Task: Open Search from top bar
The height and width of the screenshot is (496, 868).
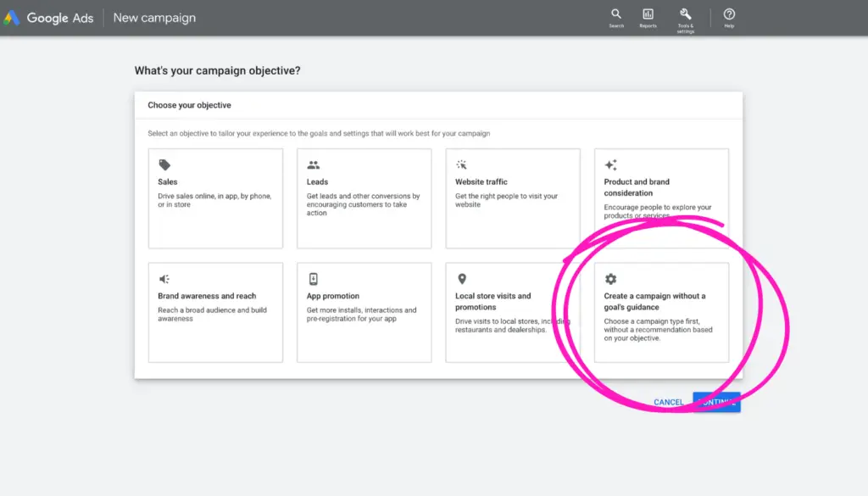Action: (616, 14)
